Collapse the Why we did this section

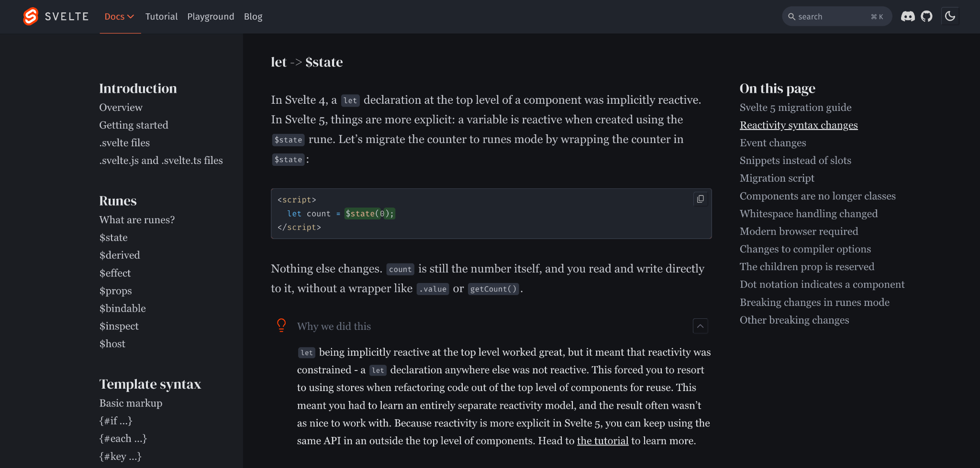click(700, 326)
